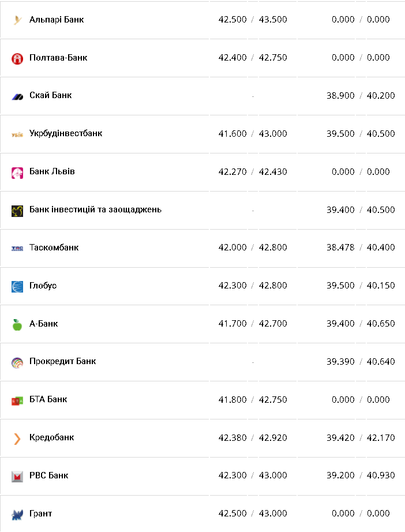Click the orange Кредобанк chevron logo
Image resolution: width=405 pixels, height=532 pixels.
[17, 439]
